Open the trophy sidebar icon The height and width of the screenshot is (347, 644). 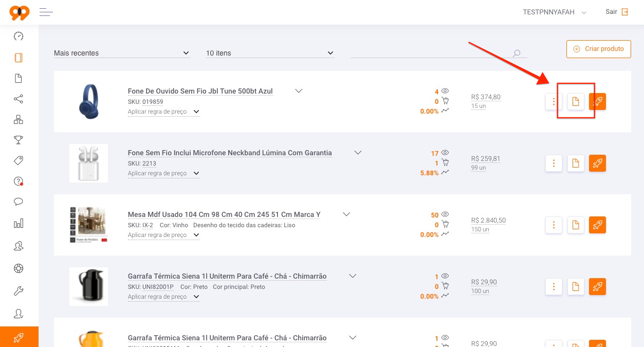point(19,140)
